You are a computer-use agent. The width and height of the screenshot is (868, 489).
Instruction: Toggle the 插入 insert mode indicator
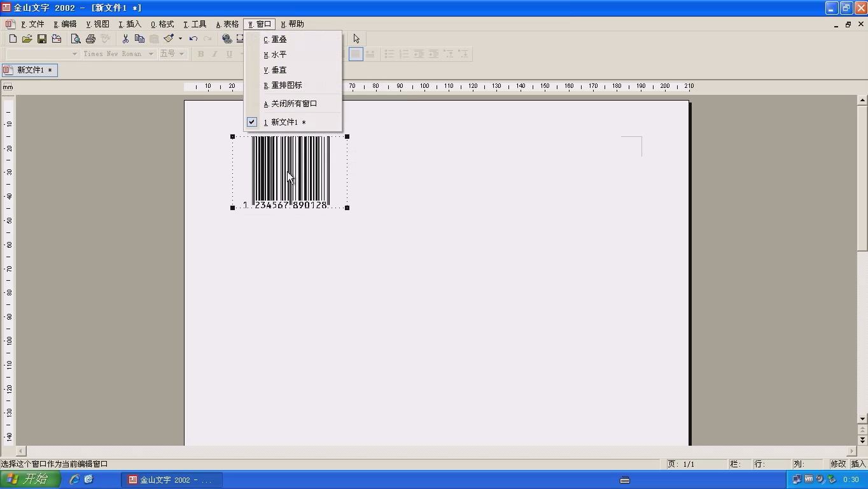pos(858,464)
